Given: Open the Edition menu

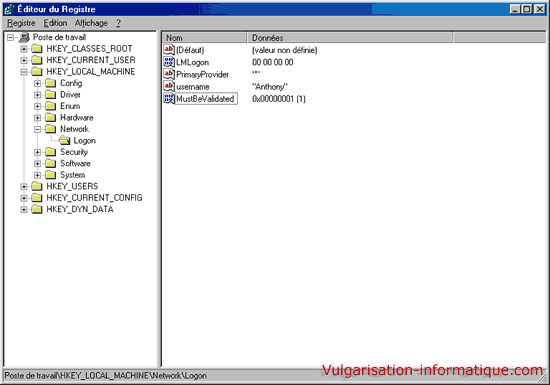Looking at the screenshot, I should (x=55, y=23).
